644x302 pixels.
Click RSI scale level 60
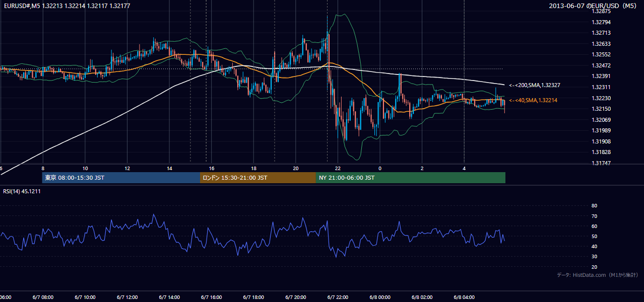point(594,226)
